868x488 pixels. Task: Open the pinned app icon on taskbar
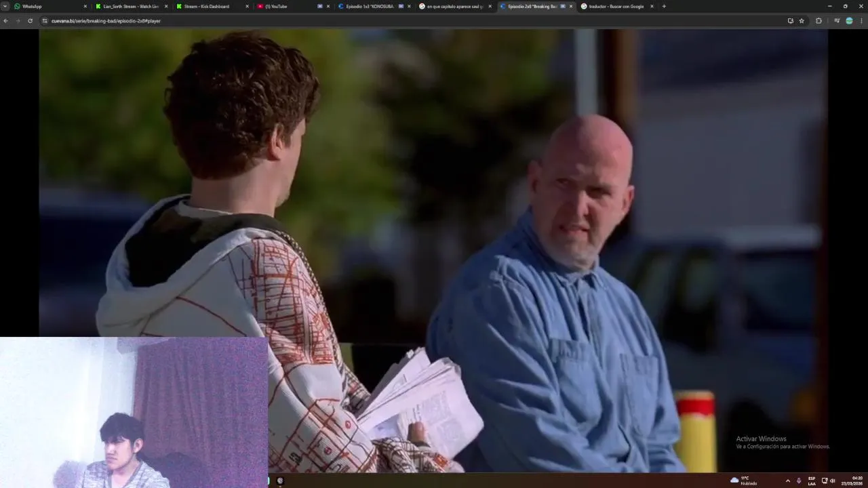click(x=280, y=481)
